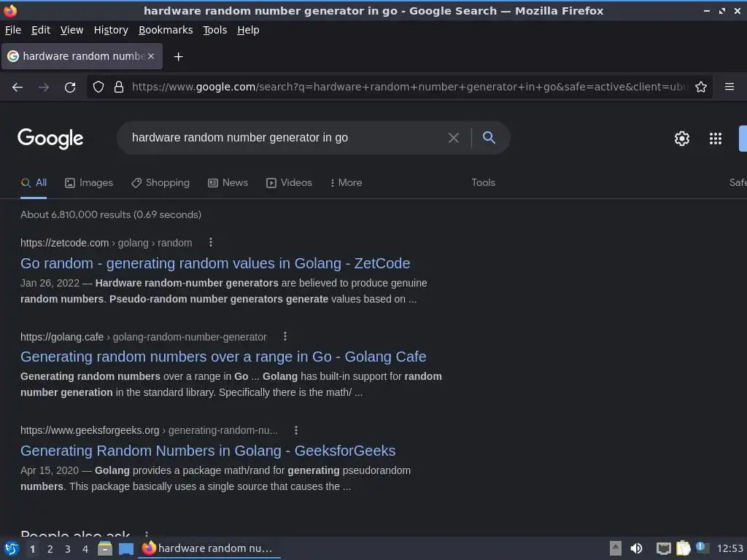Switch to workspace 2
The height and width of the screenshot is (560, 747).
tap(50, 549)
